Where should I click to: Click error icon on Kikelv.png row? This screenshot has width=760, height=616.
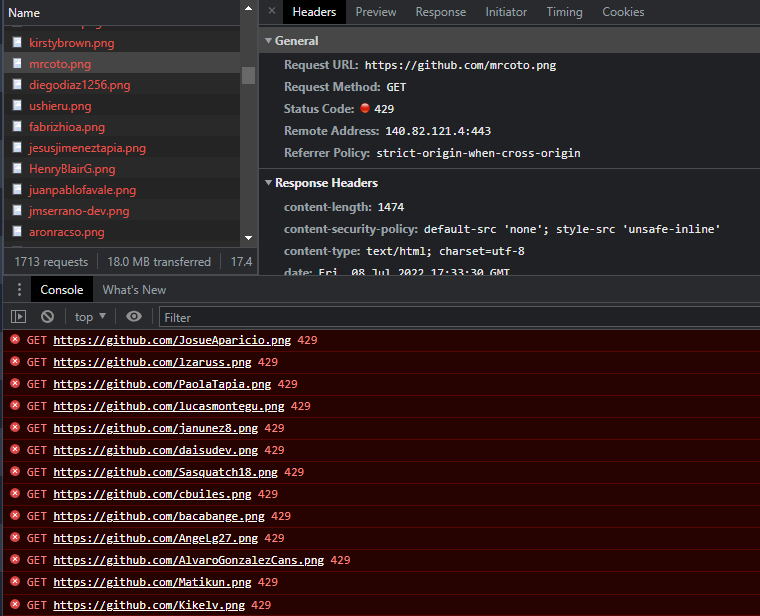point(15,604)
